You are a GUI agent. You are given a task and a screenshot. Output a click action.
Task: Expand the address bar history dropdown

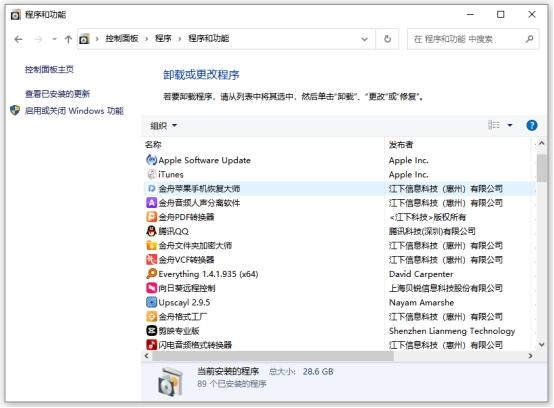click(365, 39)
